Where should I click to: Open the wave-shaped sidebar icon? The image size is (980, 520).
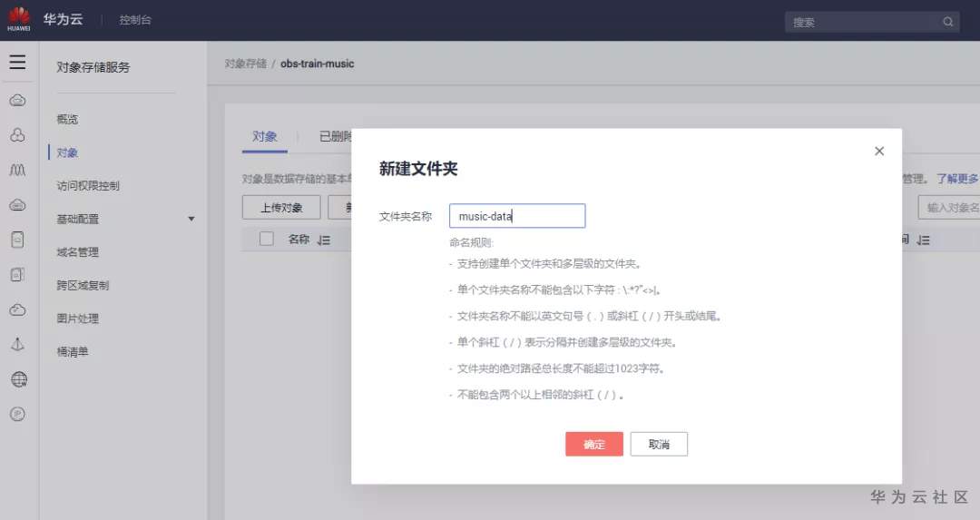click(x=17, y=170)
